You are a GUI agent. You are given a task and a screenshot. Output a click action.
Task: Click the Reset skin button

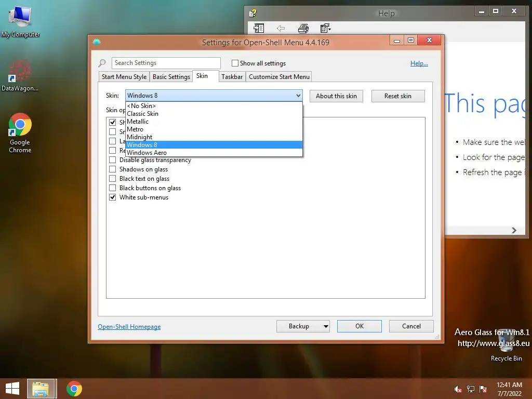click(x=398, y=96)
